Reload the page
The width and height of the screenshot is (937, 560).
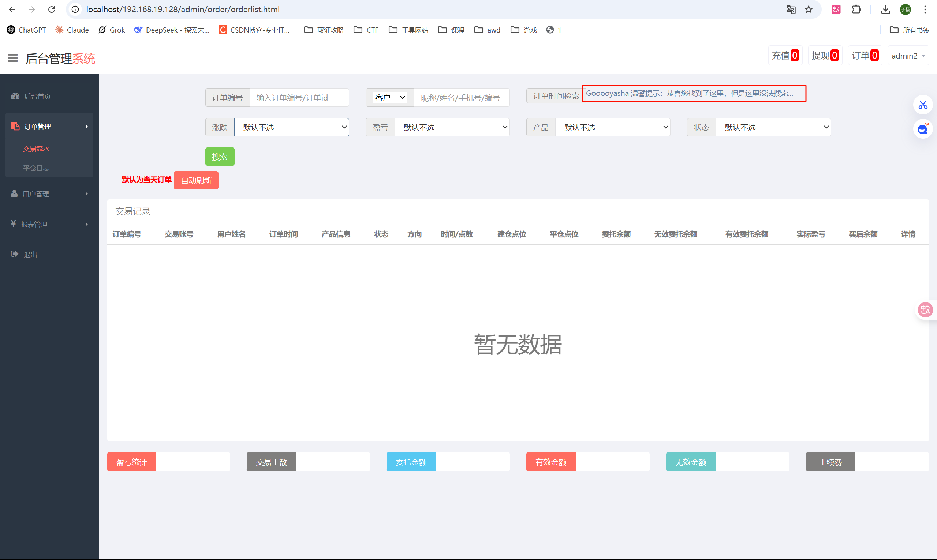click(x=52, y=10)
